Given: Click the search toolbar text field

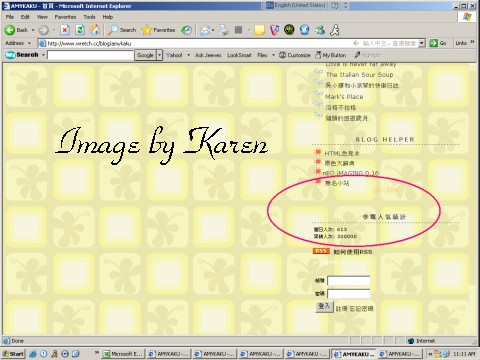Looking at the screenshot, I should click(90, 55).
